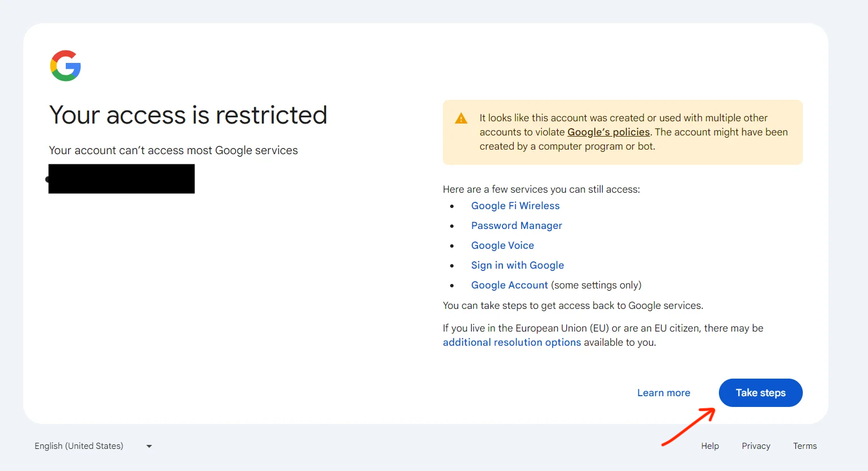868x471 pixels.
Task: Open Help in the footer
Action: (x=710, y=446)
